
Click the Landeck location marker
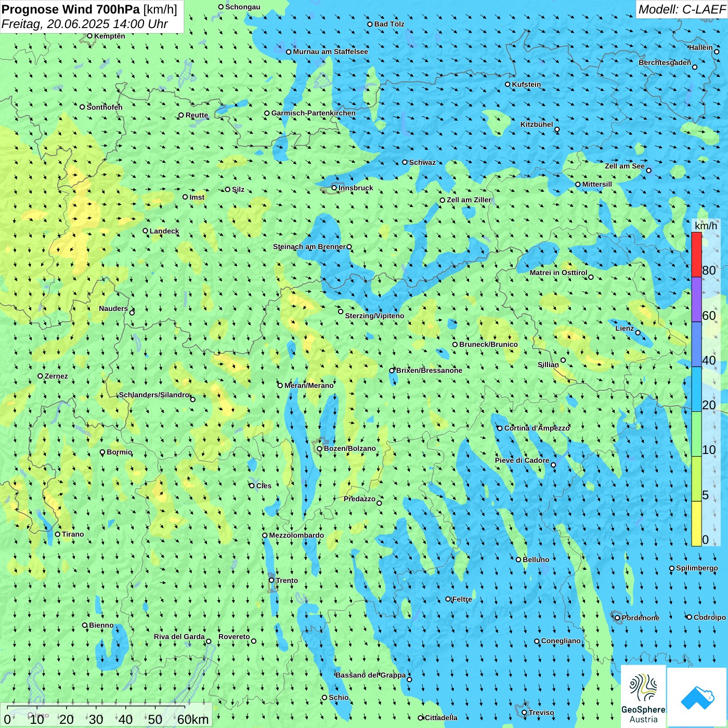[x=146, y=231]
